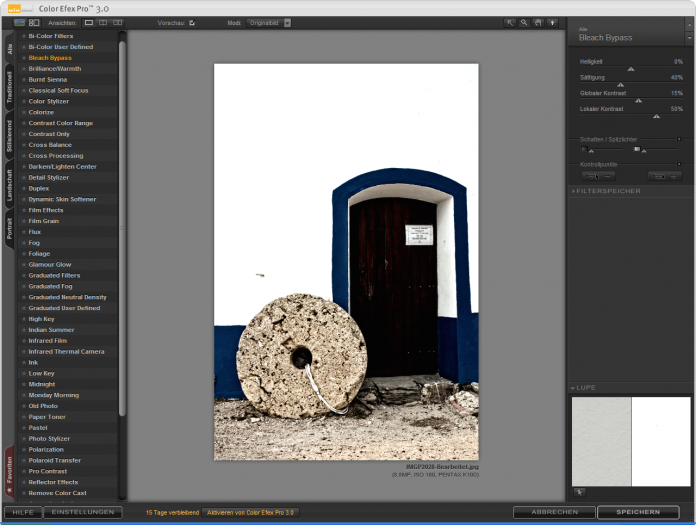The height and width of the screenshot is (525, 696).
Task: Select the arrow pointer tool in top toolbar
Action: (510, 22)
